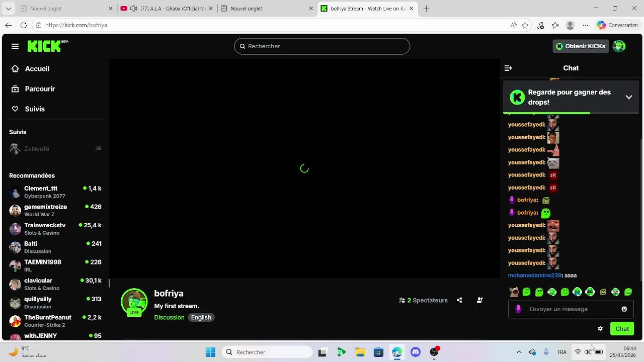This screenshot has width=644, height=362.
Task: Focus the Rechercher search field on Kick
Action: click(322, 46)
